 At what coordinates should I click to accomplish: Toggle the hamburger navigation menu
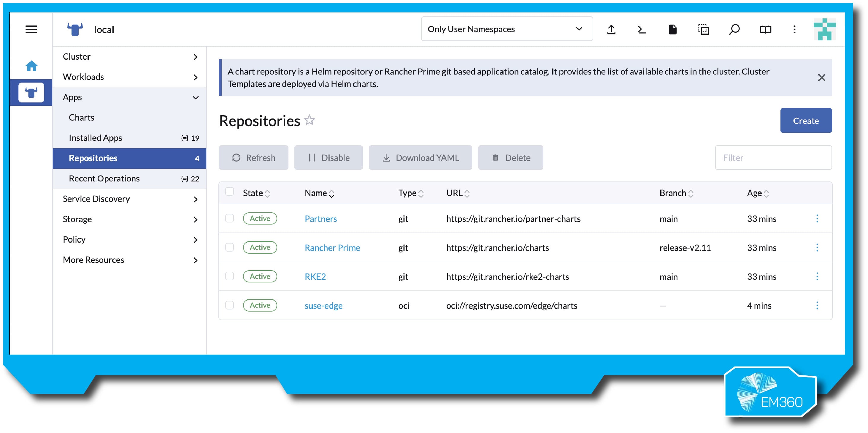coord(31,30)
